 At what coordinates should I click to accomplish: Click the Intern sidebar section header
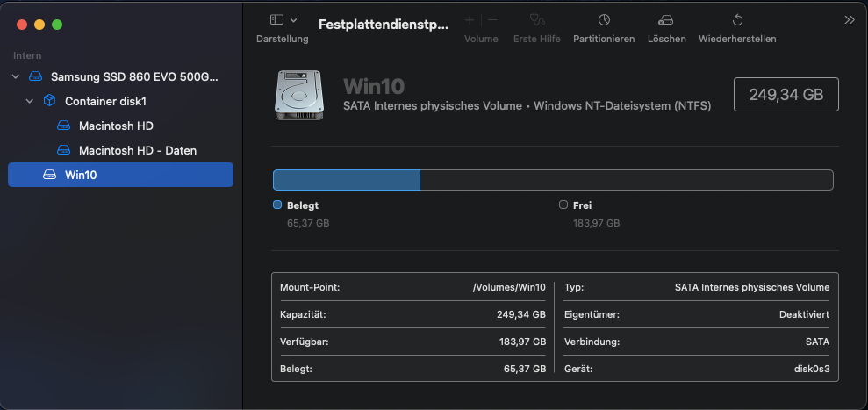pyautogui.click(x=28, y=55)
